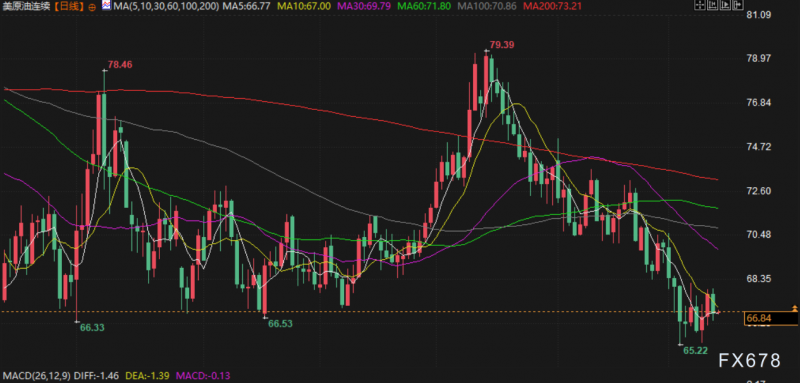
Task: Toggle the MA5:66.77 line label
Action: point(245,7)
